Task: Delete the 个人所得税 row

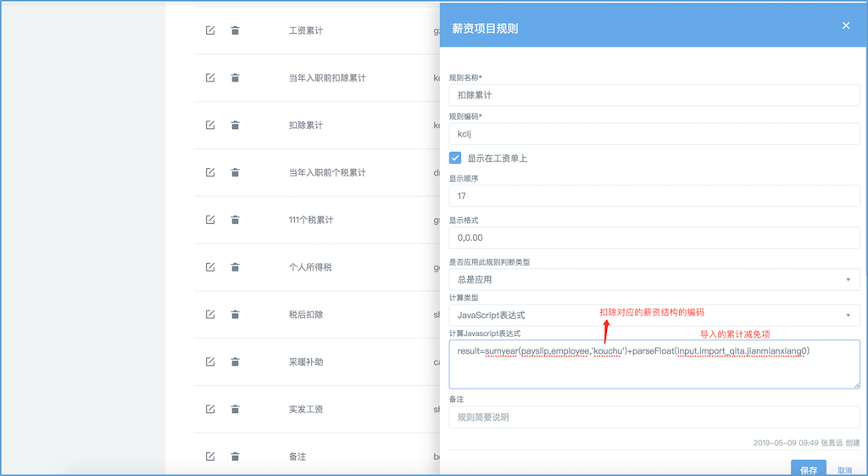Action: [x=236, y=267]
